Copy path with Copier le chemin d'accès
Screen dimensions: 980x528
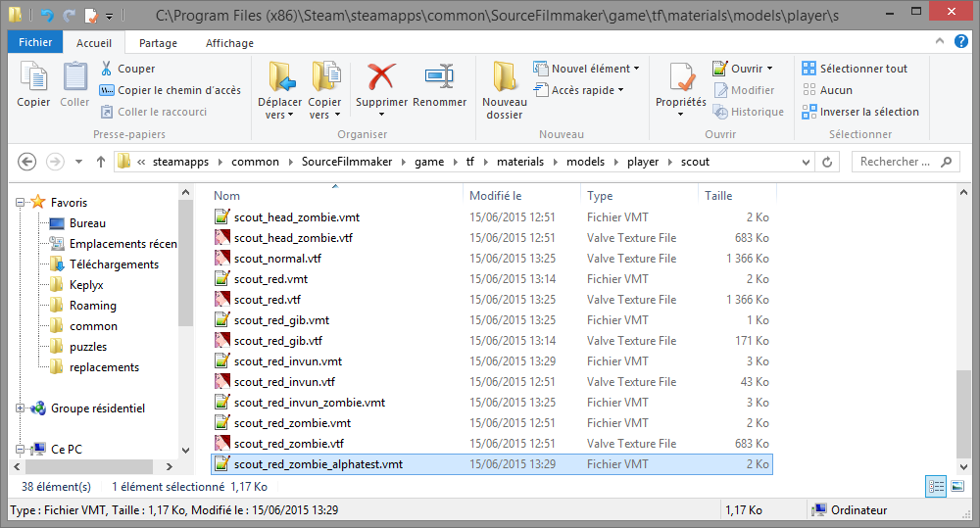[x=171, y=90]
